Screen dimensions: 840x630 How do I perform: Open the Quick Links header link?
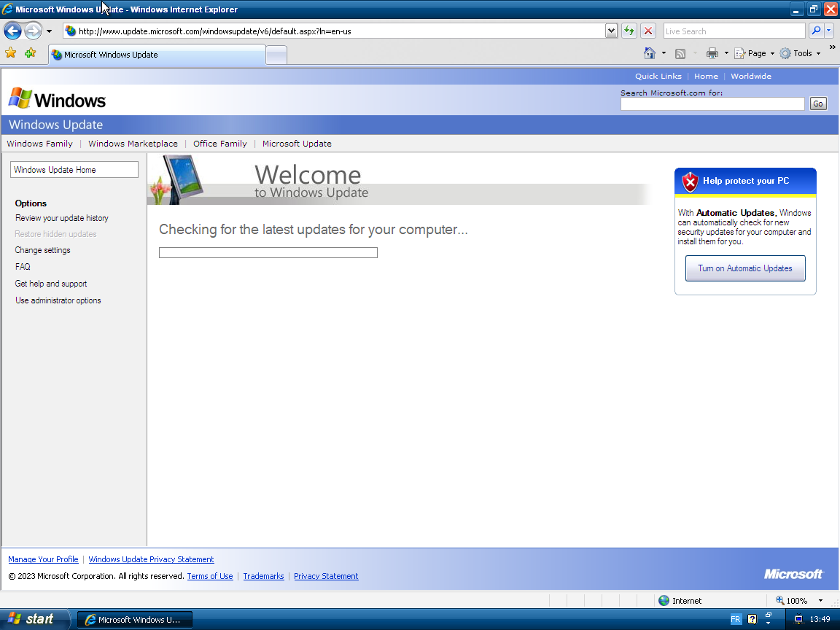pyautogui.click(x=658, y=76)
